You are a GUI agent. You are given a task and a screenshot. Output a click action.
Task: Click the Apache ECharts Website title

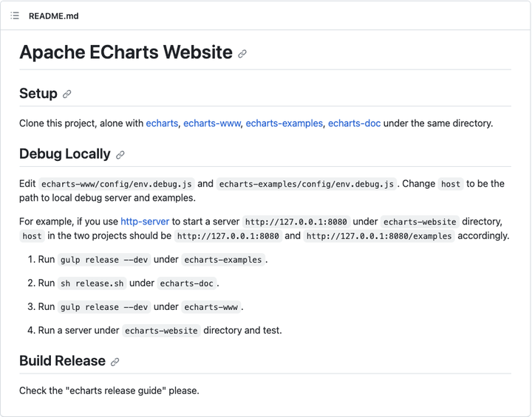126,52
